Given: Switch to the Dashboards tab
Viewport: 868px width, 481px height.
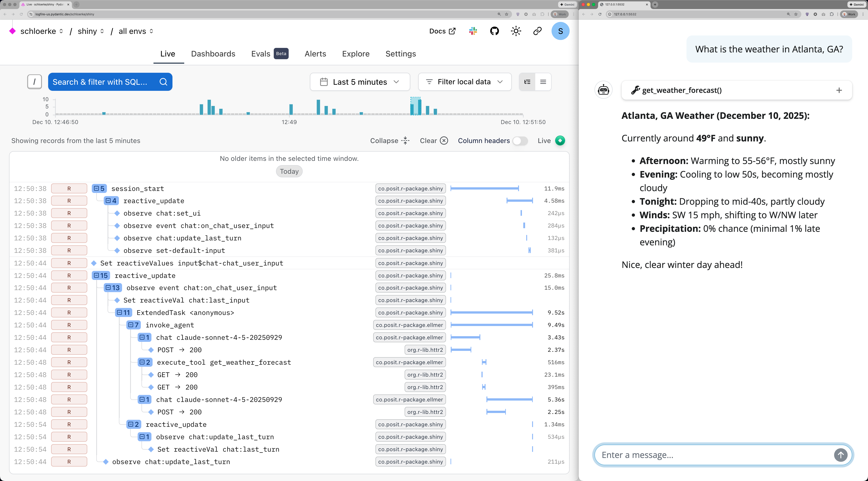Looking at the screenshot, I should coord(213,54).
